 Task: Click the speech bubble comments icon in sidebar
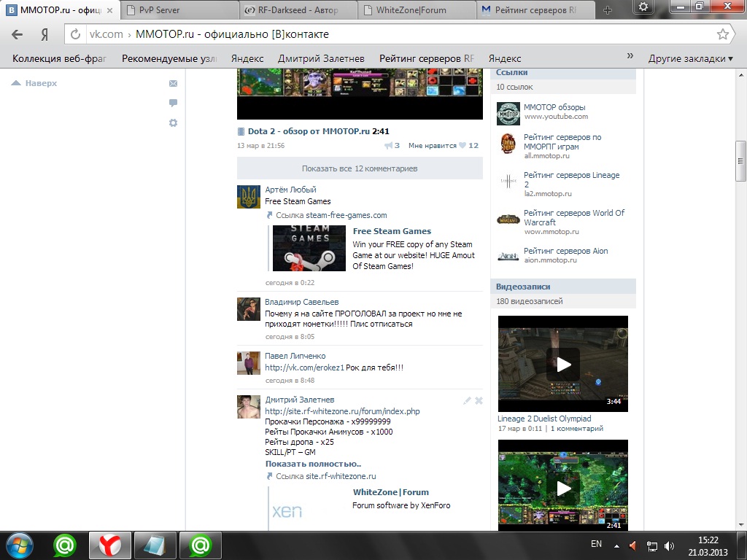tap(173, 103)
